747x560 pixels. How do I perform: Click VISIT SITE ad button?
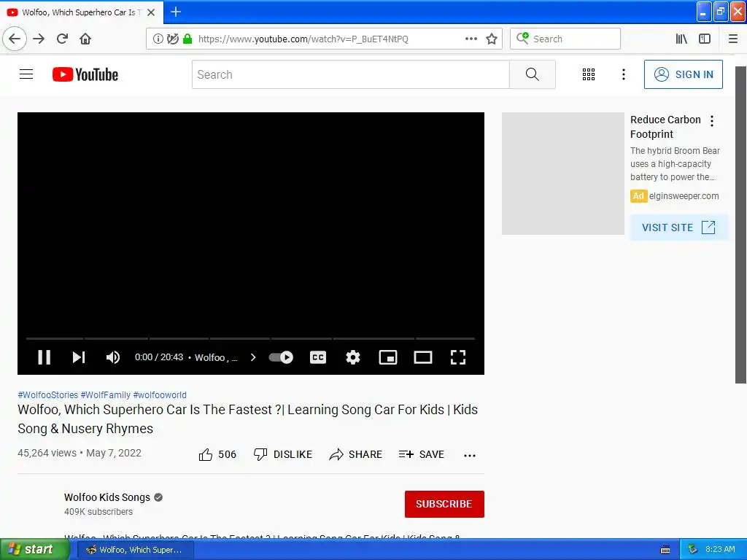click(679, 227)
